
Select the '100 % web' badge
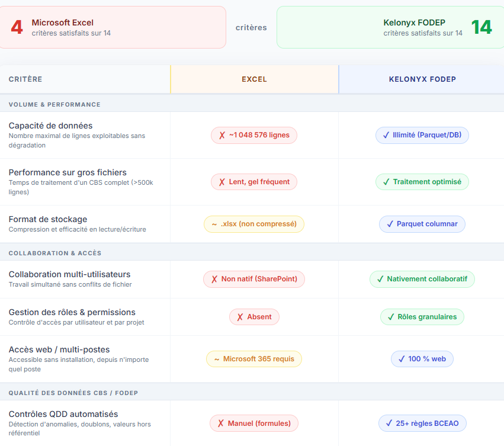[x=422, y=359]
